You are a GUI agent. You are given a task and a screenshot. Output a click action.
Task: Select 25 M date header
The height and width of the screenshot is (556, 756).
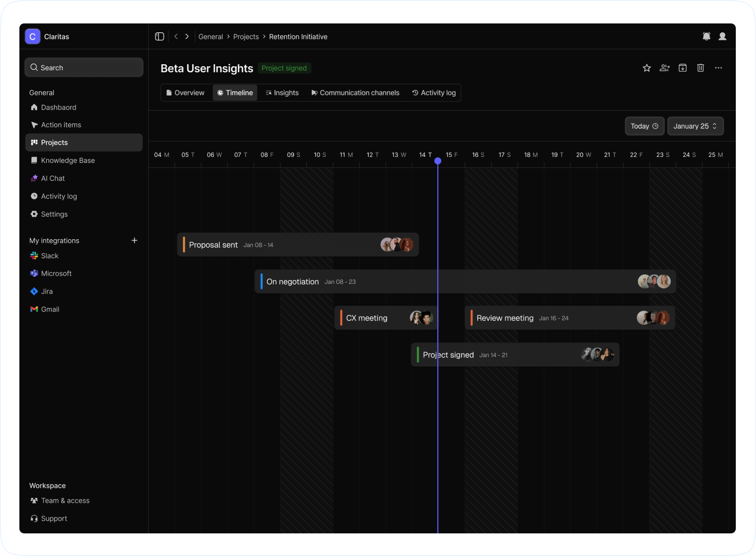pos(716,155)
